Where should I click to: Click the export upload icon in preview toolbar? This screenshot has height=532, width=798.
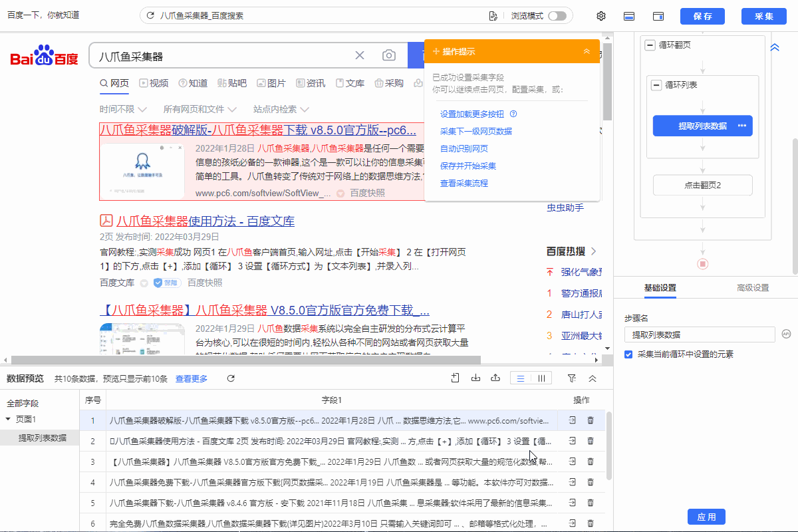[x=495, y=378]
